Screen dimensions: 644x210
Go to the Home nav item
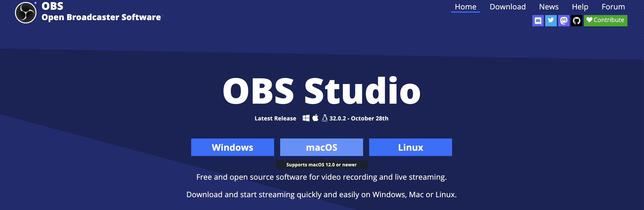[465, 7]
